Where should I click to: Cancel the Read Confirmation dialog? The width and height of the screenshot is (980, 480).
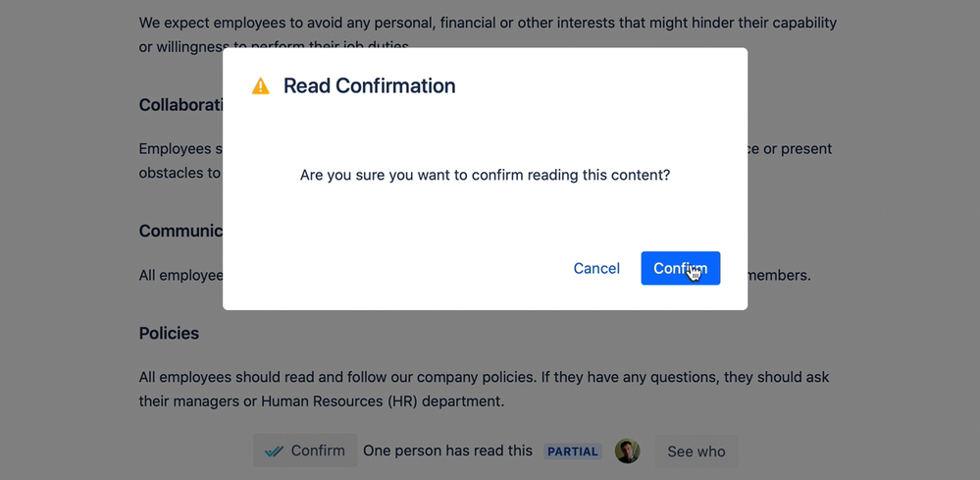pos(596,268)
